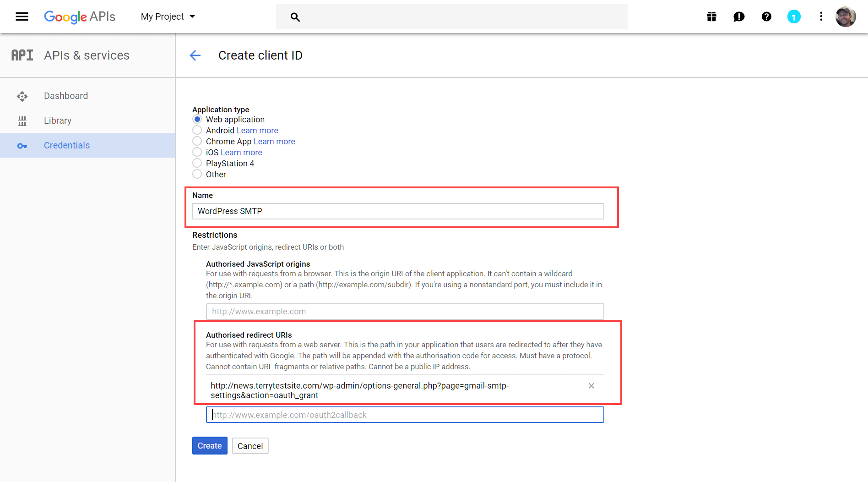Screen dimensions: 868x482
Task: Click the Cancel button
Action: pyautogui.click(x=250, y=446)
